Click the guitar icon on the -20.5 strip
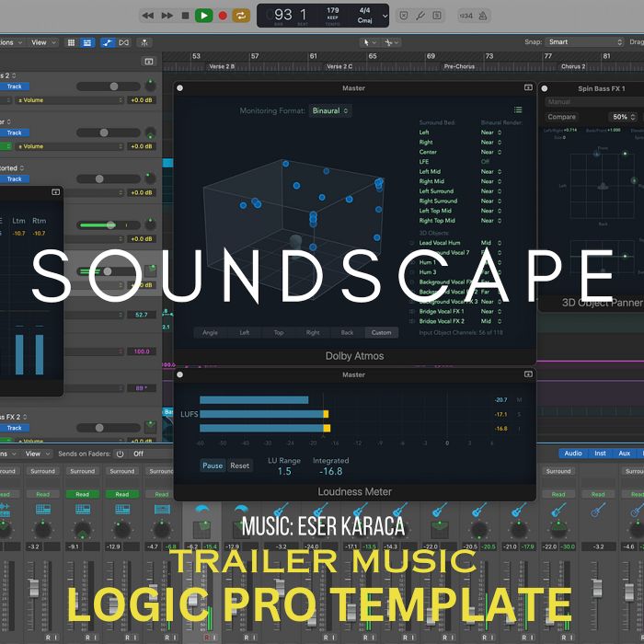 479,511
